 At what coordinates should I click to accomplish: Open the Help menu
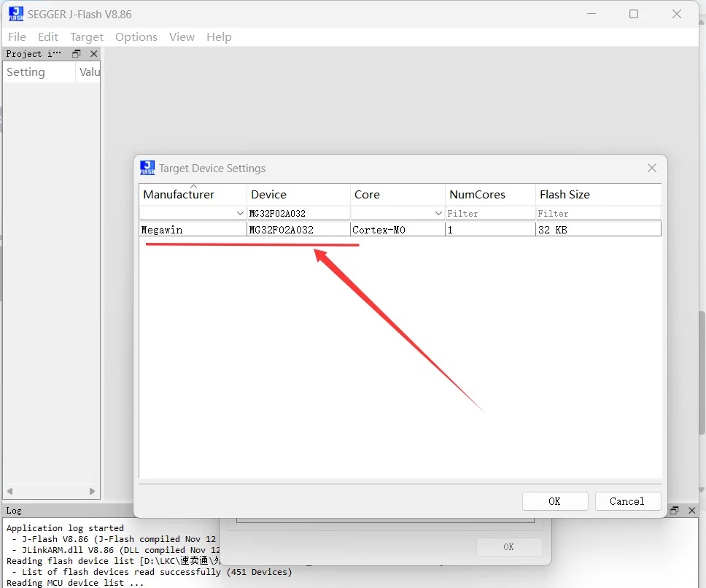219,37
